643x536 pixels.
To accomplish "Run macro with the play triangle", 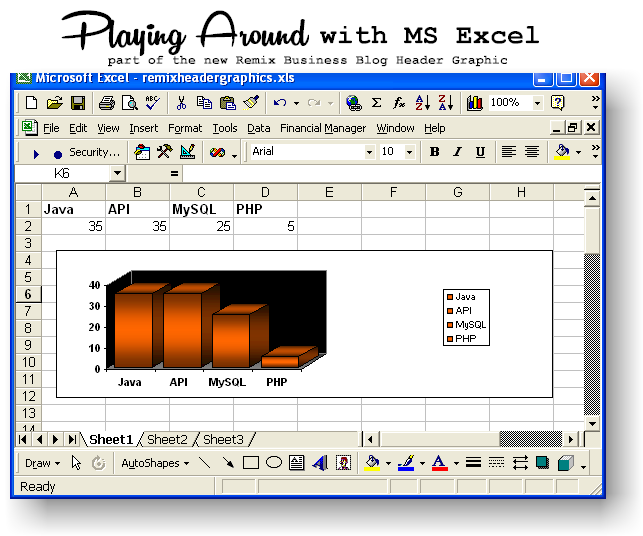I will point(36,154).
